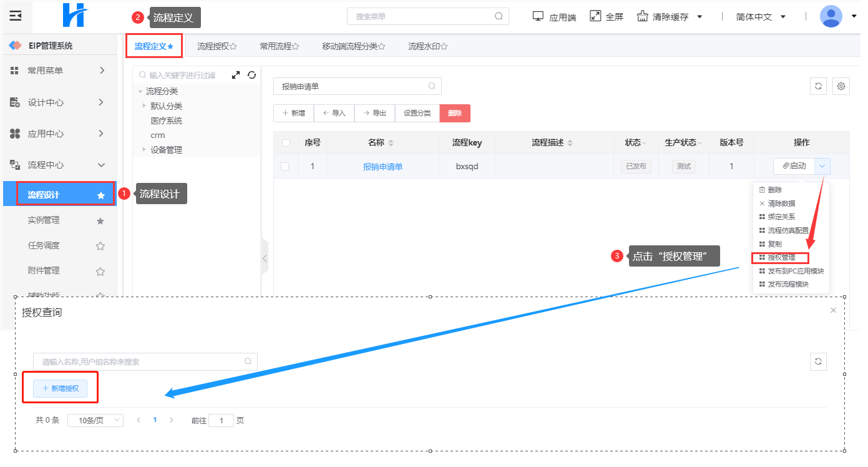The width and height of the screenshot is (868, 467).
Task: Click the red 删除 toolbar button
Action: (x=455, y=113)
